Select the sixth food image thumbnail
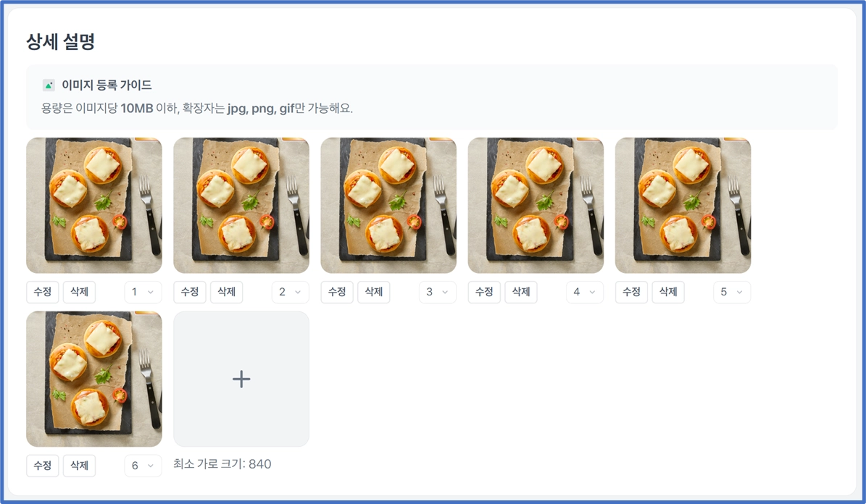Viewport: 866px width, 504px height. (x=94, y=379)
